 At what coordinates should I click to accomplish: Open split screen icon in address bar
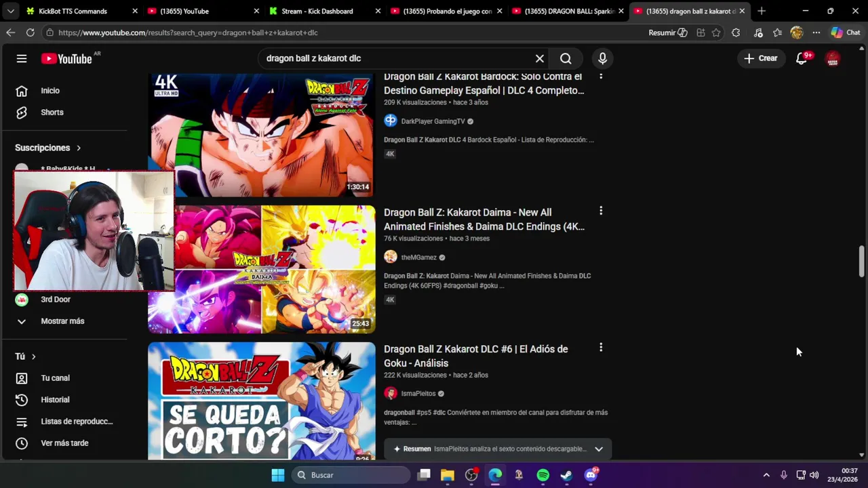click(701, 33)
